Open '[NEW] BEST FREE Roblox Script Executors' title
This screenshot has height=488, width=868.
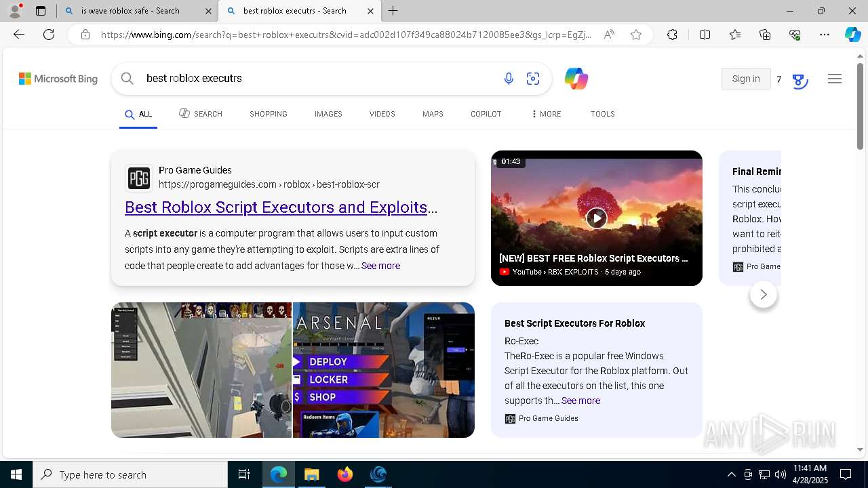click(593, 258)
